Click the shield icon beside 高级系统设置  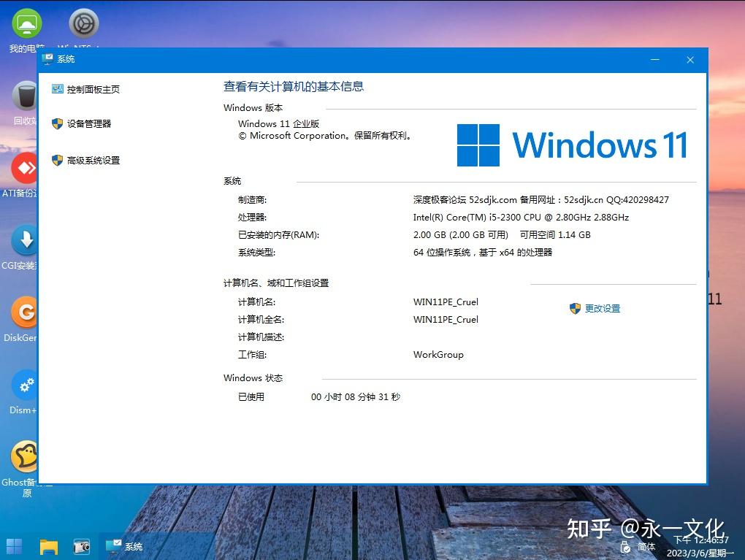57,161
